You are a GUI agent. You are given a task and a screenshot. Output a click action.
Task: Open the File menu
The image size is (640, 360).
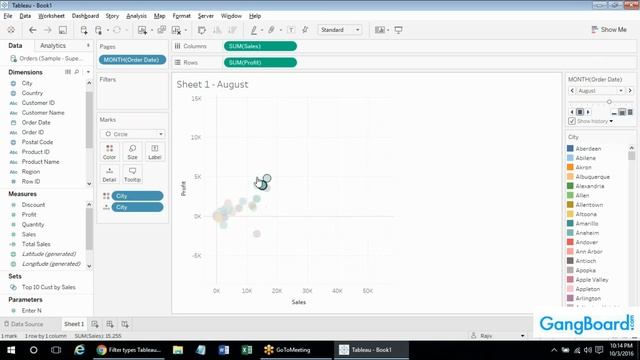click(8, 16)
